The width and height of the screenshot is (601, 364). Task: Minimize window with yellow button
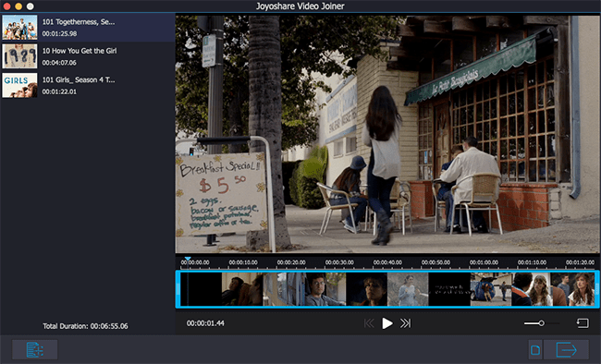pyautogui.click(x=18, y=6)
